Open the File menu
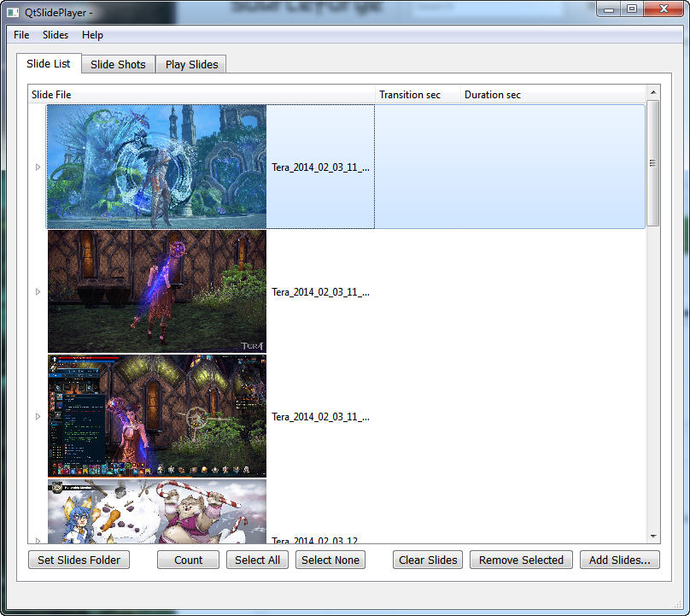Image resolution: width=690 pixels, height=616 pixels. (x=21, y=35)
